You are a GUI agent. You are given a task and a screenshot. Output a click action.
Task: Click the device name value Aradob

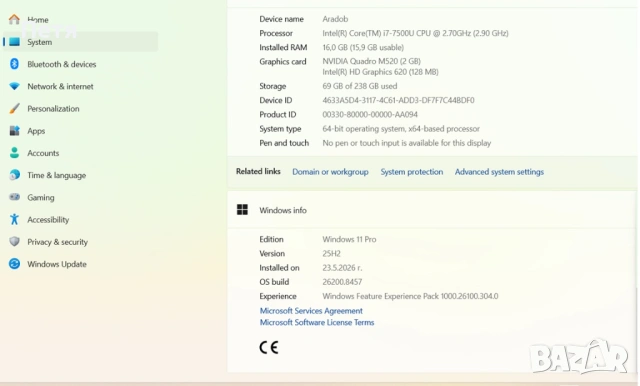tap(335, 19)
